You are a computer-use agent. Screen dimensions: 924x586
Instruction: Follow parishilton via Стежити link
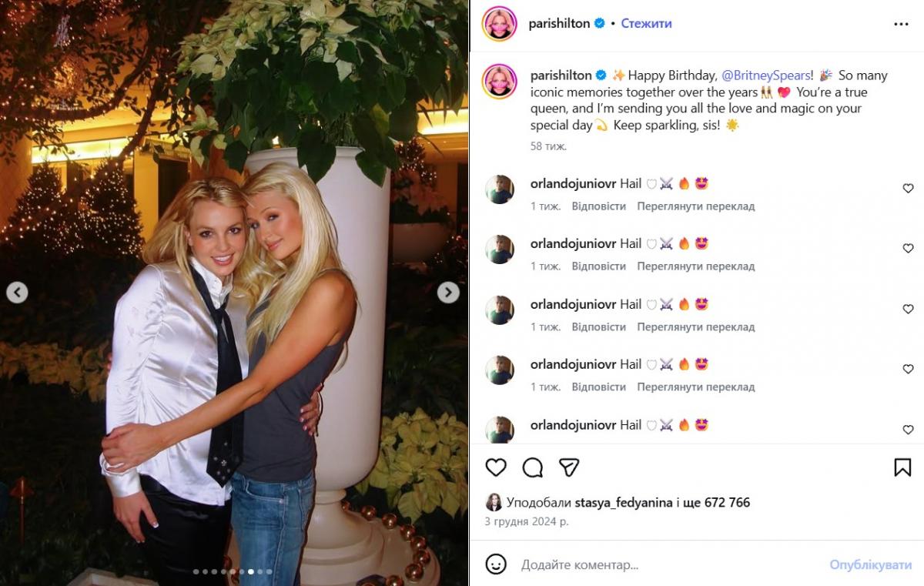647,23
